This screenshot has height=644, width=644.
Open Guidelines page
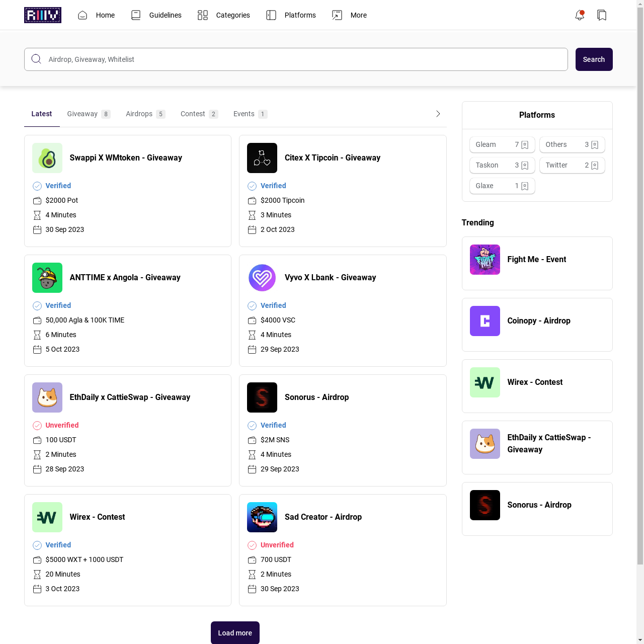[156, 15]
